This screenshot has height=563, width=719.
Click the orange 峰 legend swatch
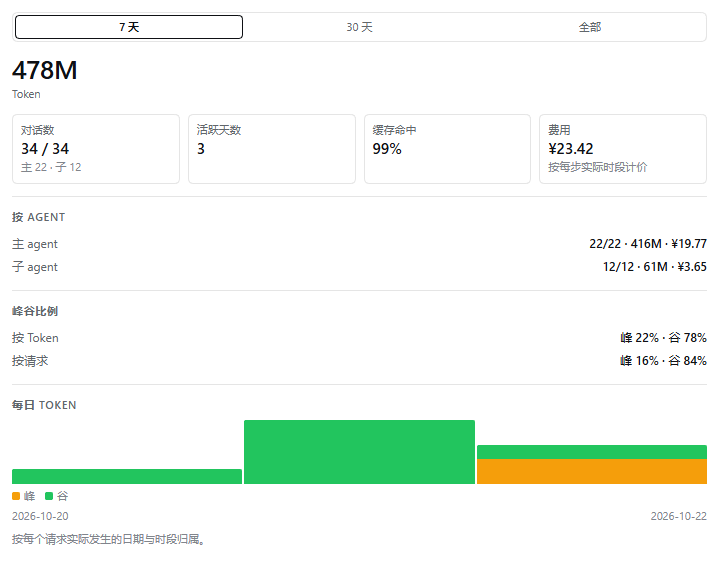pyautogui.click(x=16, y=496)
